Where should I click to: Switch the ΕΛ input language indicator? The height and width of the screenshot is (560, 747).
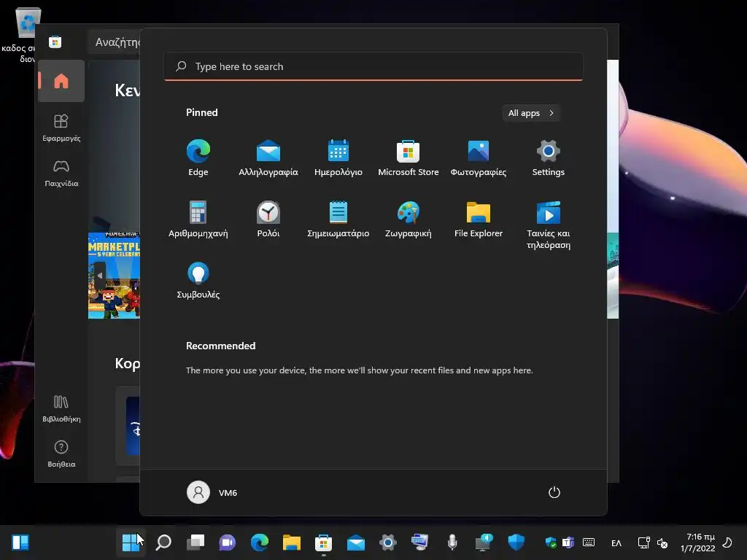(x=616, y=542)
